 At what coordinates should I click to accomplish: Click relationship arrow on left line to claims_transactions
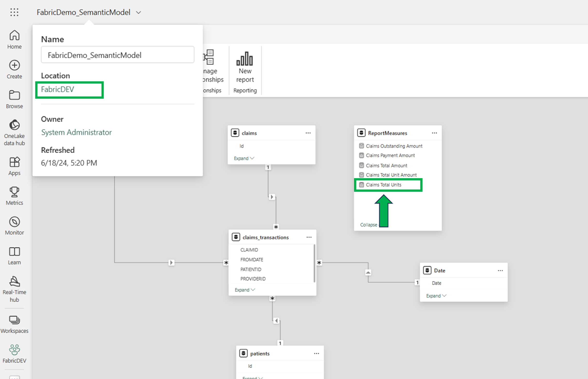[172, 263]
